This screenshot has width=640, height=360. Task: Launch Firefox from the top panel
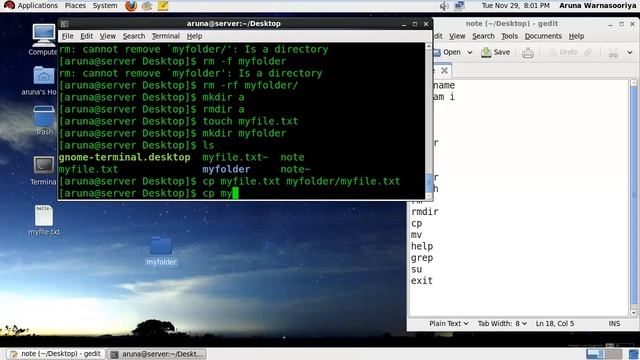pos(131,6)
